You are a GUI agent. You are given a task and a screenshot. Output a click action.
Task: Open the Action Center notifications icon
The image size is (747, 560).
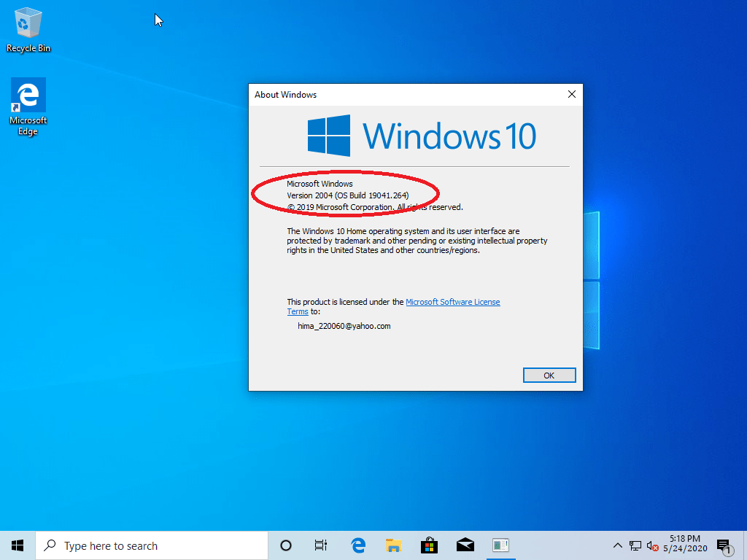pos(724,547)
